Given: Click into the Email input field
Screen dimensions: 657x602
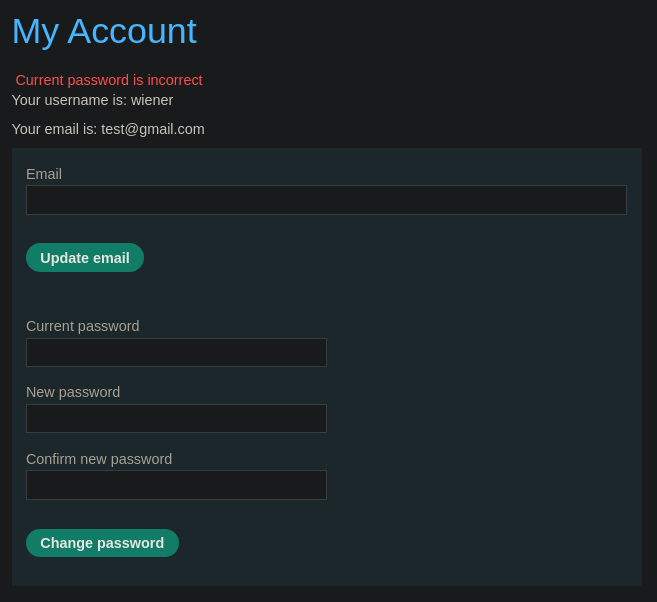Looking at the screenshot, I should tap(326, 200).
